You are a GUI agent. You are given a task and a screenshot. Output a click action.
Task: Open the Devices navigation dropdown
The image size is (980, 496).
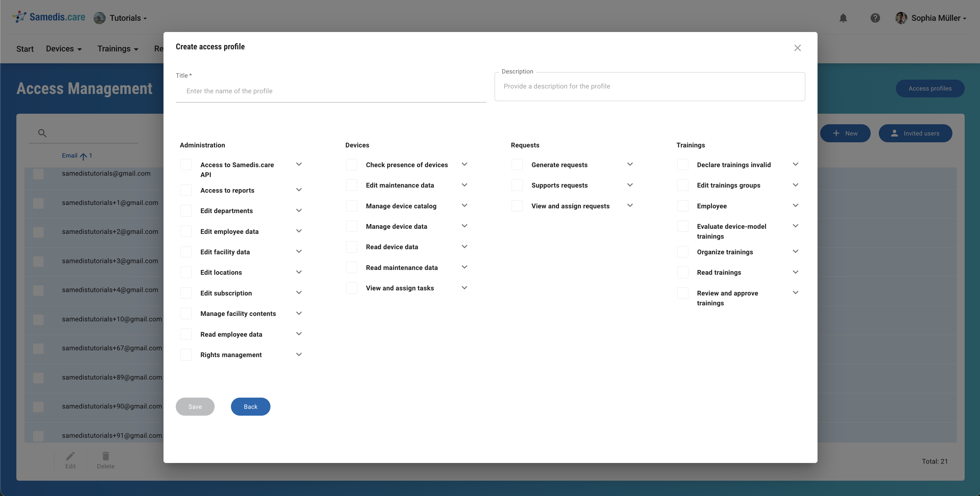(x=64, y=49)
